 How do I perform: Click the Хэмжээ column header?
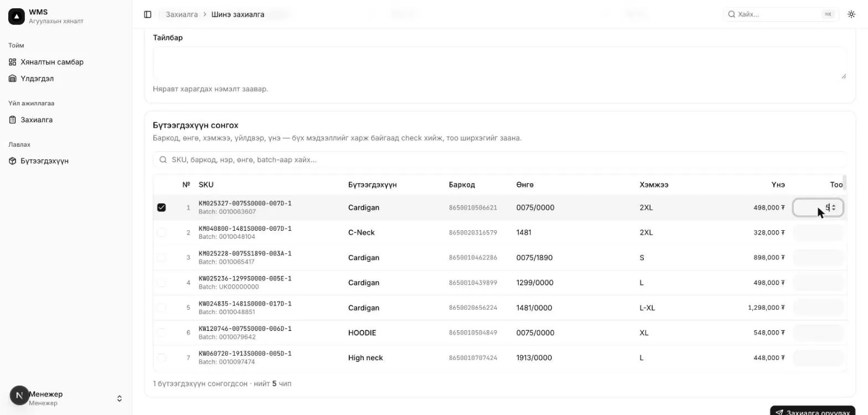click(654, 185)
